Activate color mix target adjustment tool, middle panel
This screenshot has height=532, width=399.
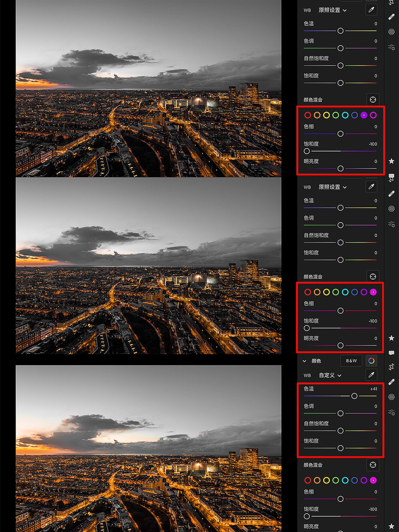[373, 276]
